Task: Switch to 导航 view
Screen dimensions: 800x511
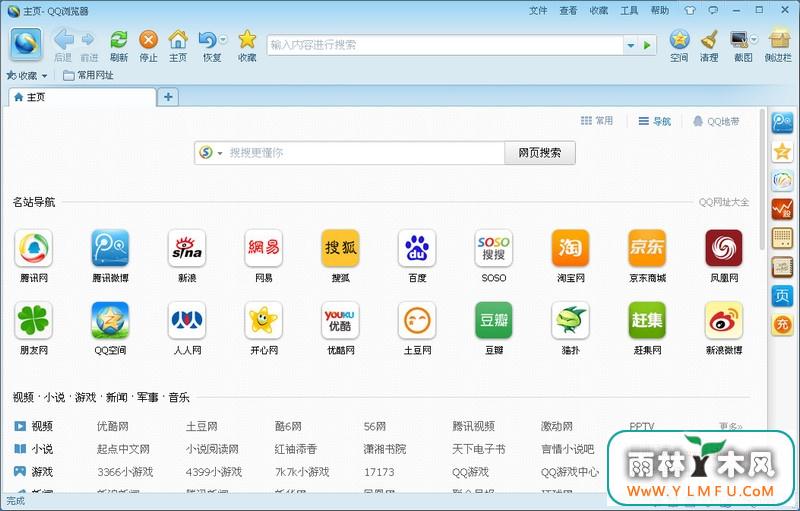Action: tap(655, 121)
